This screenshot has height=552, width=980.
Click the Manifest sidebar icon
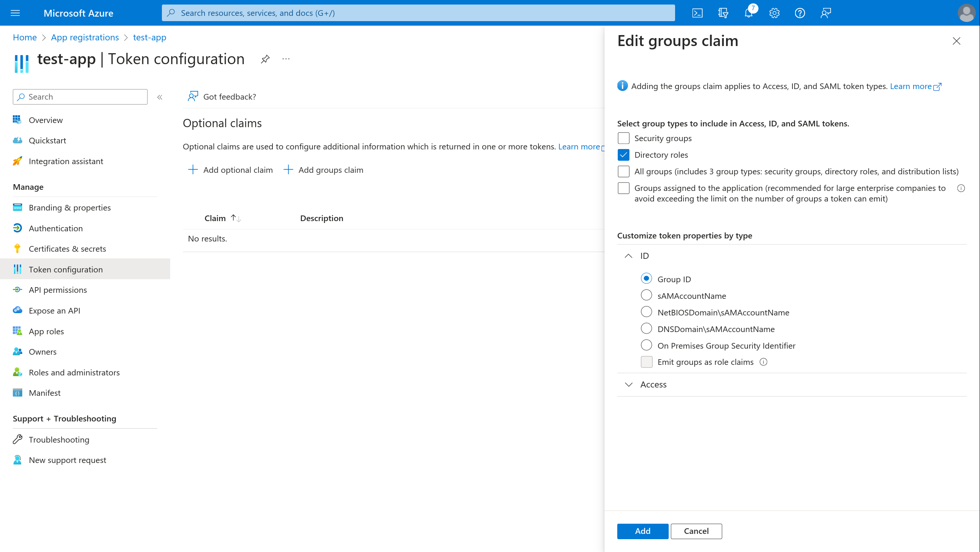pos(17,392)
